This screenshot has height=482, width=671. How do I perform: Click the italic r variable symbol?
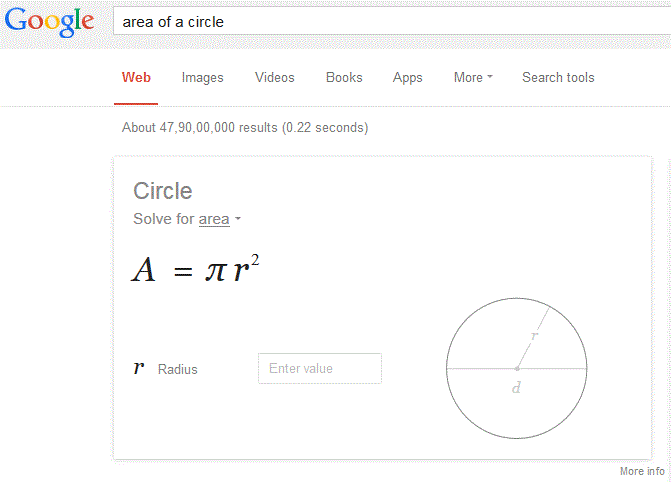click(x=139, y=368)
